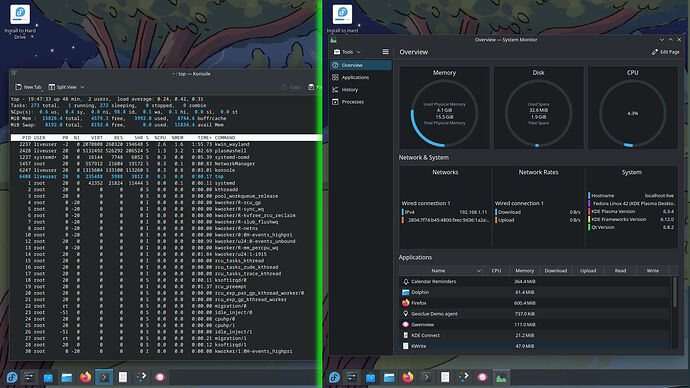Click the active Konsole icon in taskbar
The image size is (690, 388).
(x=104, y=377)
